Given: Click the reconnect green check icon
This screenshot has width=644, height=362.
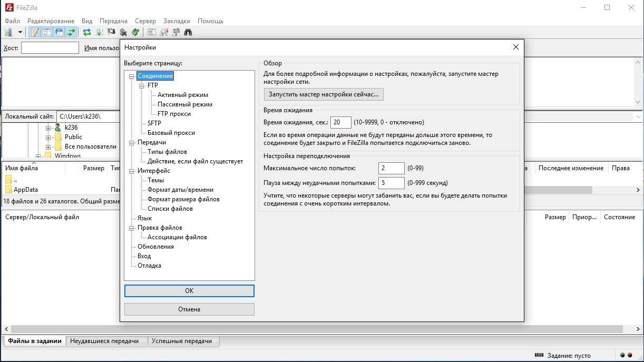Looking at the screenshot, I should point(135,32).
